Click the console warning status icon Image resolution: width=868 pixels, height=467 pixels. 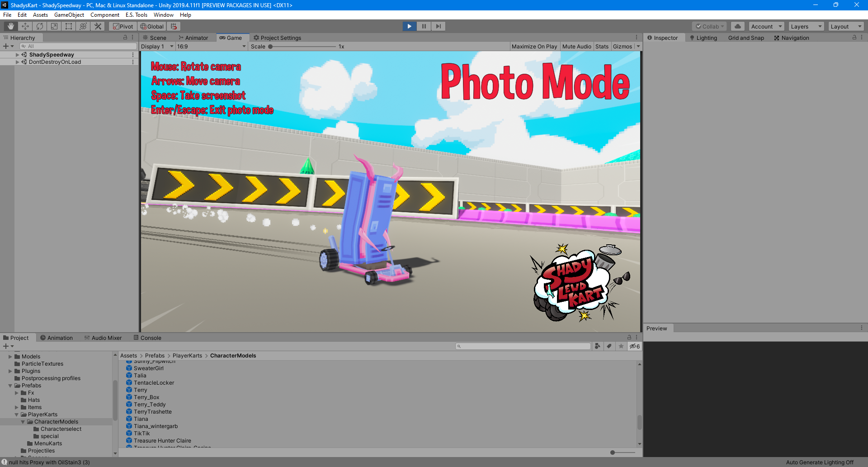click(4, 462)
